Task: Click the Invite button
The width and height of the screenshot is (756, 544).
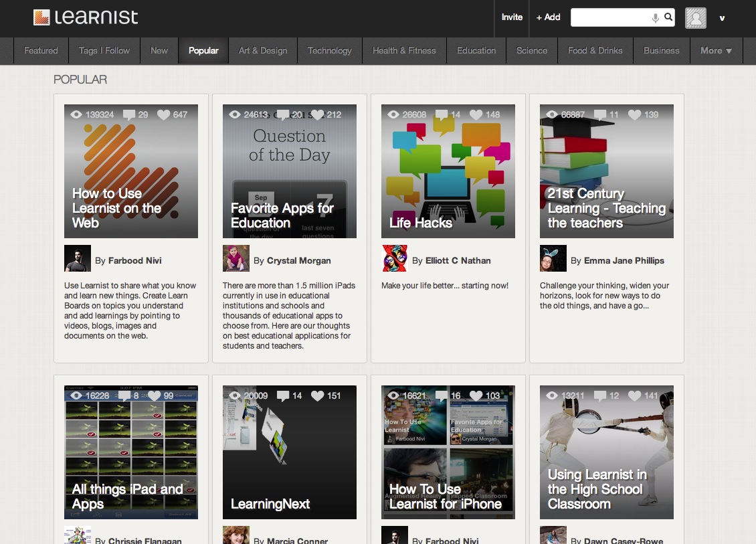Action: pos(512,17)
